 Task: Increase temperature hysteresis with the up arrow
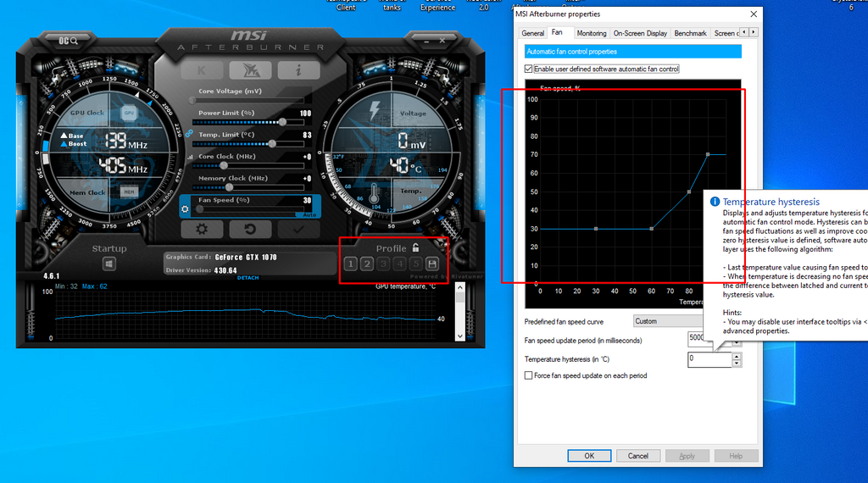[737, 356]
